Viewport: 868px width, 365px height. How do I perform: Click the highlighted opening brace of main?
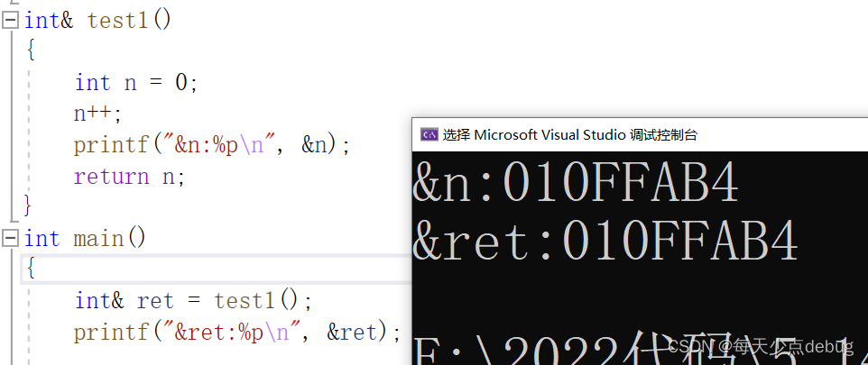pos(31,269)
